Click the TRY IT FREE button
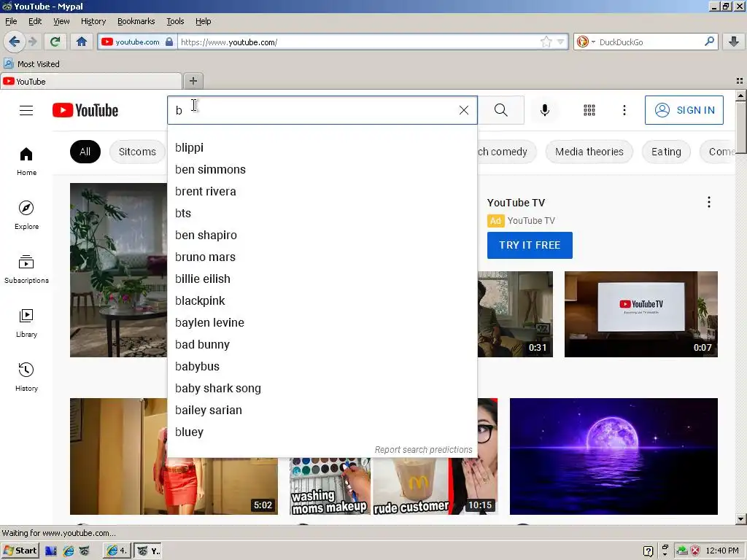Viewport: 747px width, 560px height. pos(530,245)
